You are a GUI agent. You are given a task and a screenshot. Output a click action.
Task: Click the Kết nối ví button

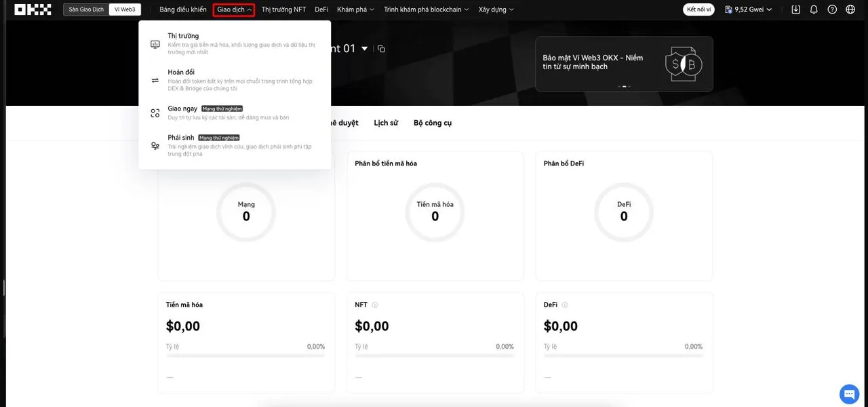pyautogui.click(x=698, y=9)
